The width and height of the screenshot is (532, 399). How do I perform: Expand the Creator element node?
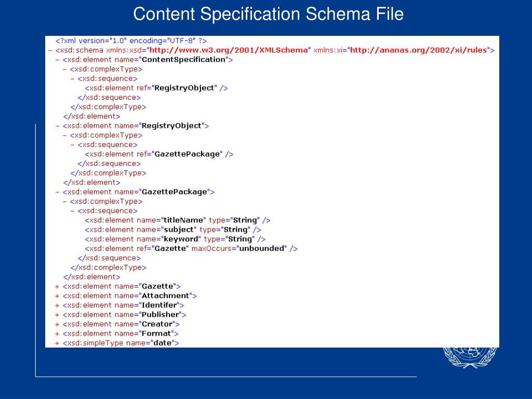click(x=57, y=324)
